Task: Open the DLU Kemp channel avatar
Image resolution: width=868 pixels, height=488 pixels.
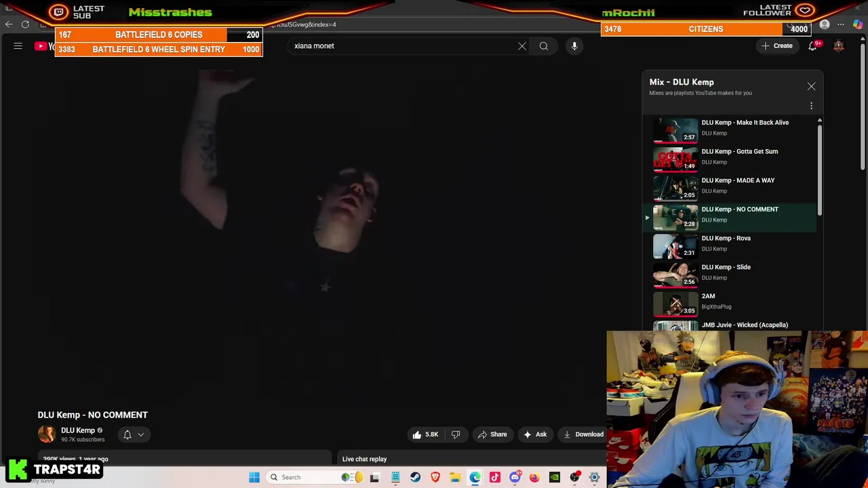Action: point(47,434)
